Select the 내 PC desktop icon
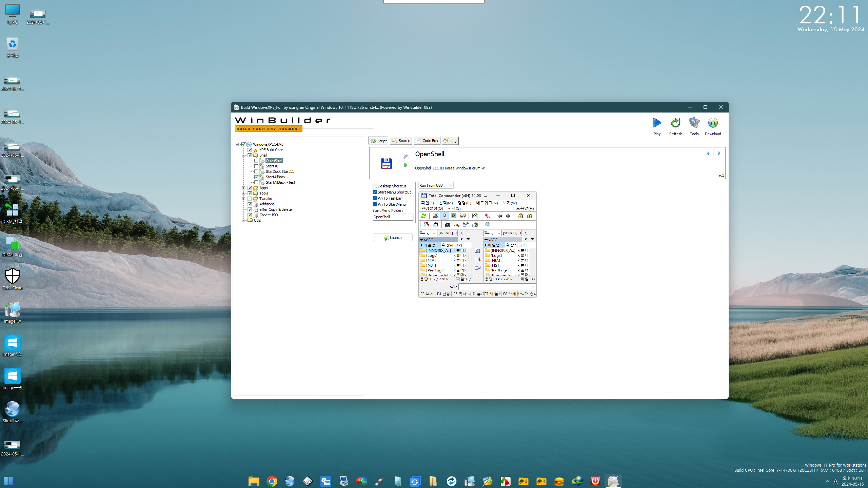868x488 pixels. (x=13, y=15)
